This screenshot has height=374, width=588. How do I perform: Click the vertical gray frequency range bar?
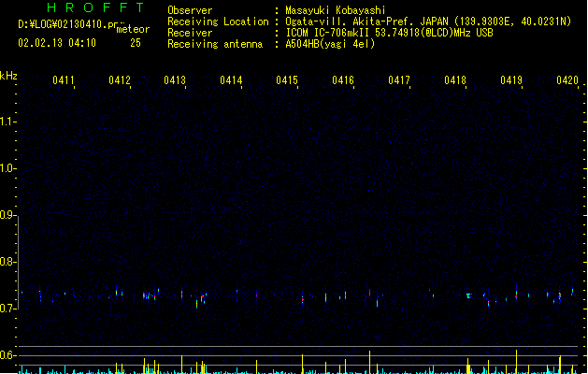tap(18, 263)
